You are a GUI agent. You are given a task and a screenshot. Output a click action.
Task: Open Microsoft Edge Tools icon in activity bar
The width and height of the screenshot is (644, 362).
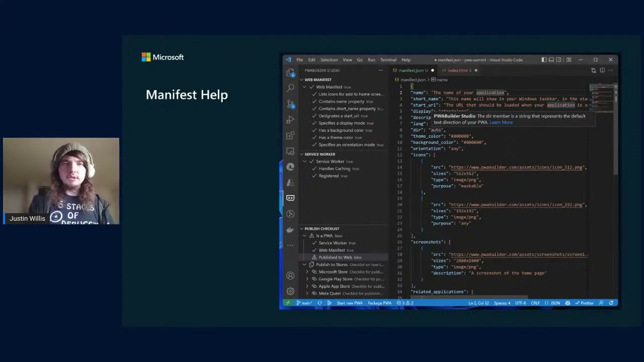[290, 167]
